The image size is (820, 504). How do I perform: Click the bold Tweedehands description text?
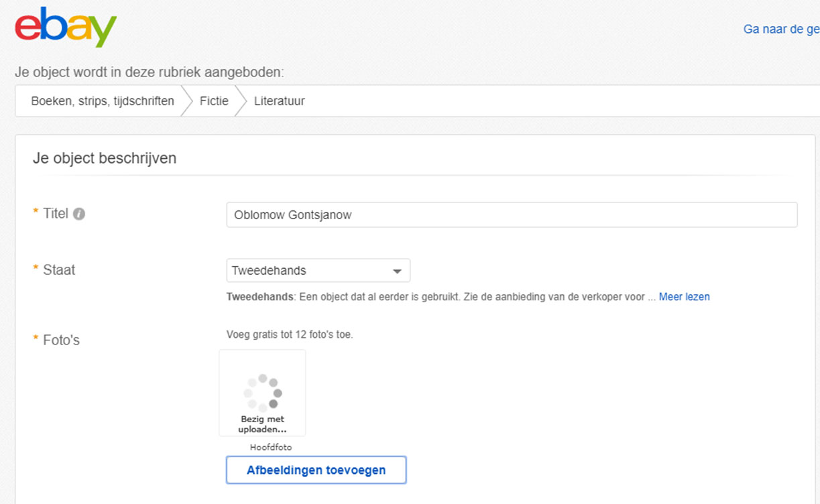tap(259, 297)
